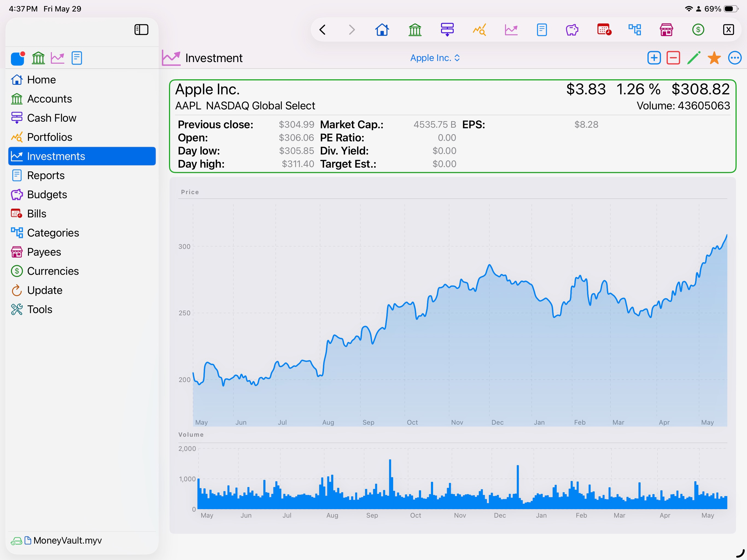747x560 pixels.
Task: Run Update from sidebar
Action: coord(82,290)
